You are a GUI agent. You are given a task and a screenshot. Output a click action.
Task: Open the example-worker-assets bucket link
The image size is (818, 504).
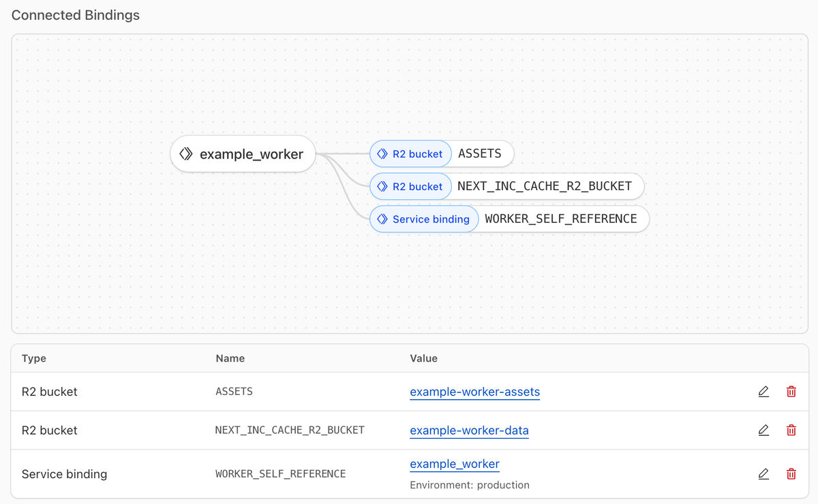click(x=474, y=392)
